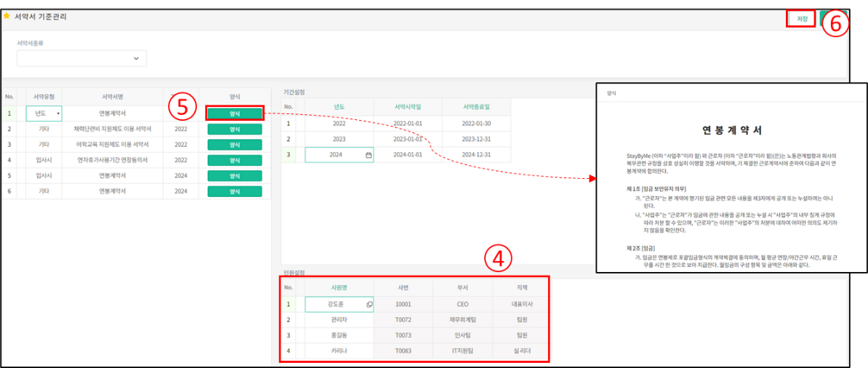Viewport: 868px width, 368px height.
Task: Open 양식 button in row 5 연봉계약서
Action: tap(234, 175)
